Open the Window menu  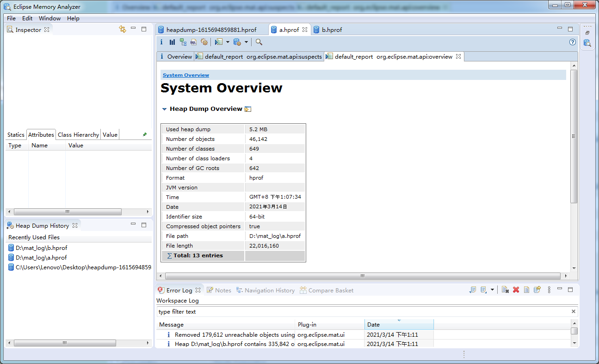coord(49,18)
